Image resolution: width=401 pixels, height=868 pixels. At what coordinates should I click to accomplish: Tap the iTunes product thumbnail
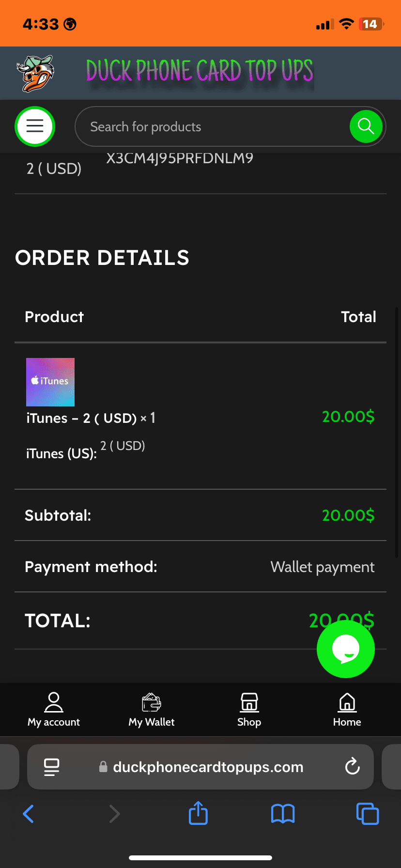click(50, 382)
